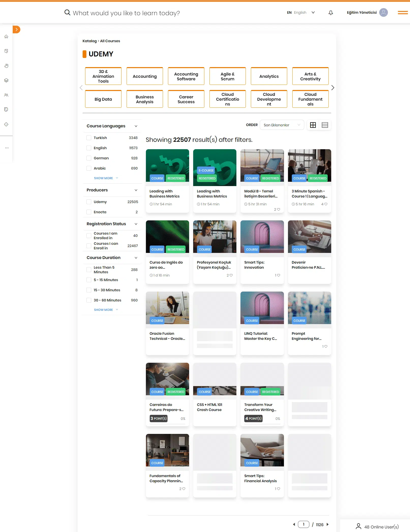
Task: Open the users group sidebar icon
Action: click(6, 95)
